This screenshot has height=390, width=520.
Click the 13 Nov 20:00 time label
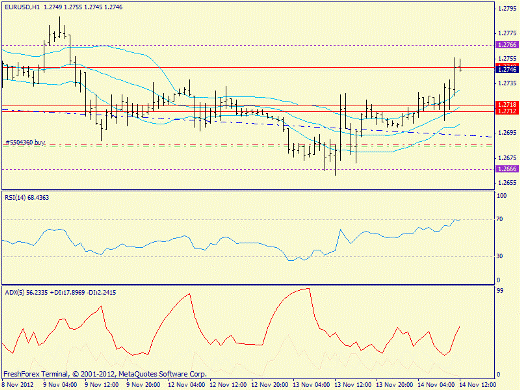[x=395, y=385]
